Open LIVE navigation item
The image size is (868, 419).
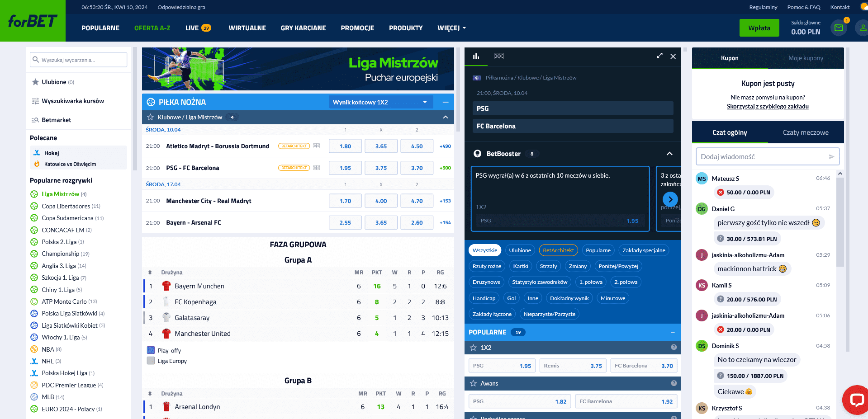pyautogui.click(x=198, y=28)
